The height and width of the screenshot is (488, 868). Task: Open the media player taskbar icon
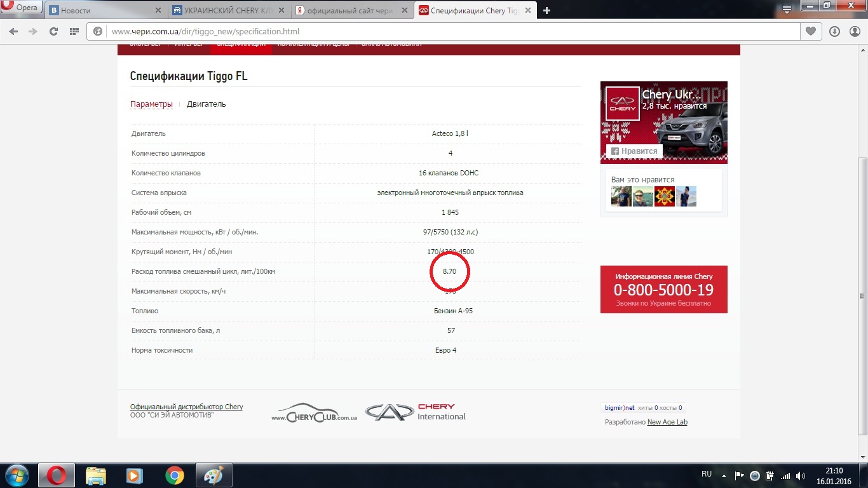(x=135, y=475)
